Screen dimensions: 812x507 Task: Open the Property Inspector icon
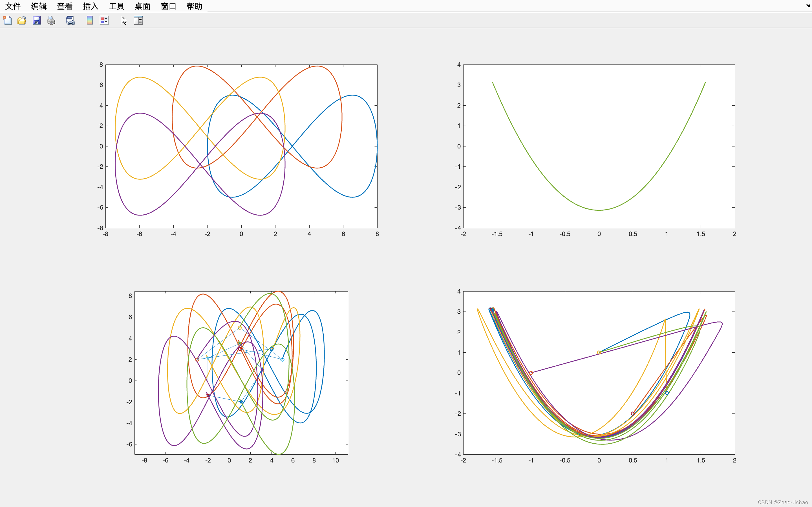(x=138, y=21)
